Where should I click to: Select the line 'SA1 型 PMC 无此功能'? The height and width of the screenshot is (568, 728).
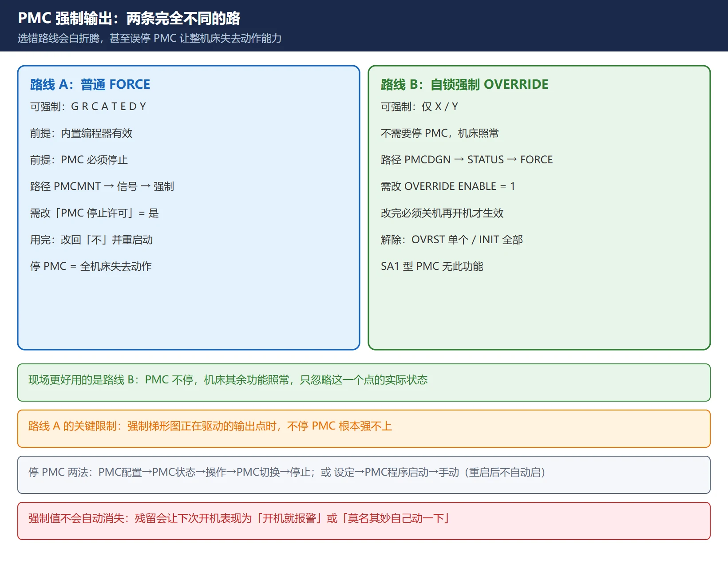click(x=432, y=266)
